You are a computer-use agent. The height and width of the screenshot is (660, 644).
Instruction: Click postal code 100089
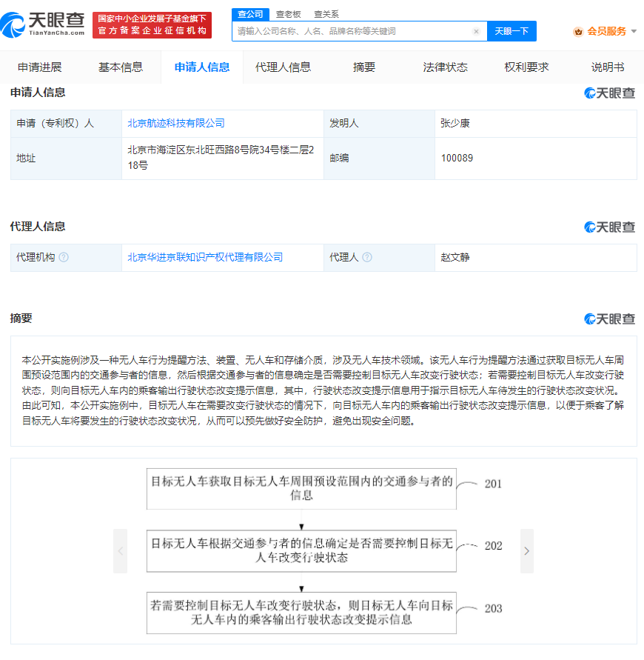pos(457,158)
